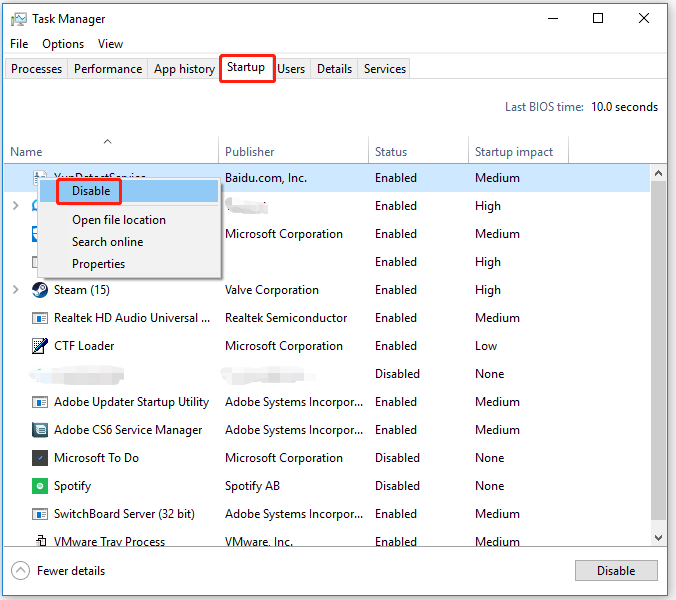This screenshot has height=600, width=676.
Task: Click the Microsoft To Do icon
Action: [40, 458]
